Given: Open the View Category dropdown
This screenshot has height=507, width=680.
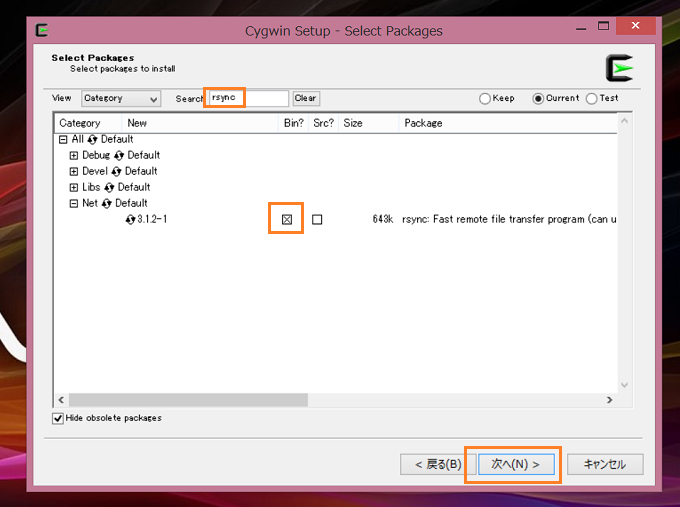Looking at the screenshot, I should tap(120, 99).
